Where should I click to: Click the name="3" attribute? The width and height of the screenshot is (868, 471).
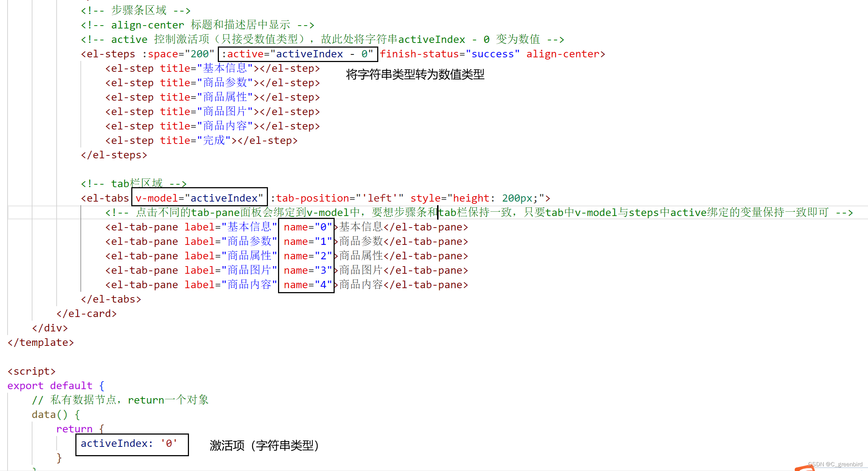308,270
